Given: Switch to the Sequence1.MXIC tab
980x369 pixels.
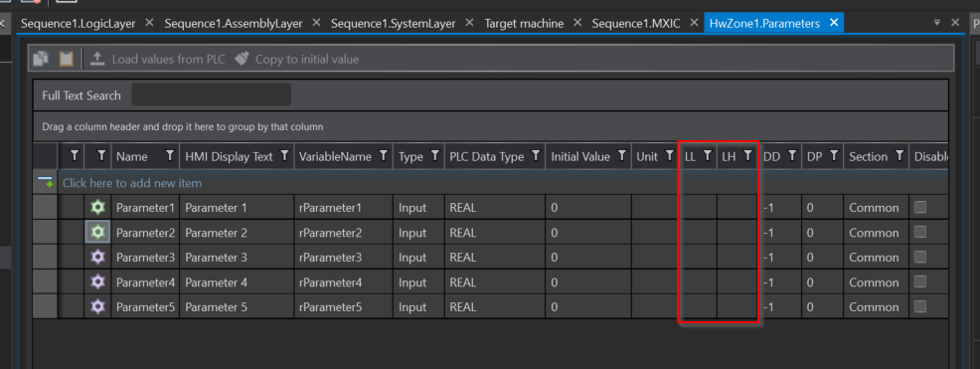Looking at the screenshot, I should click(x=636, y=24).
